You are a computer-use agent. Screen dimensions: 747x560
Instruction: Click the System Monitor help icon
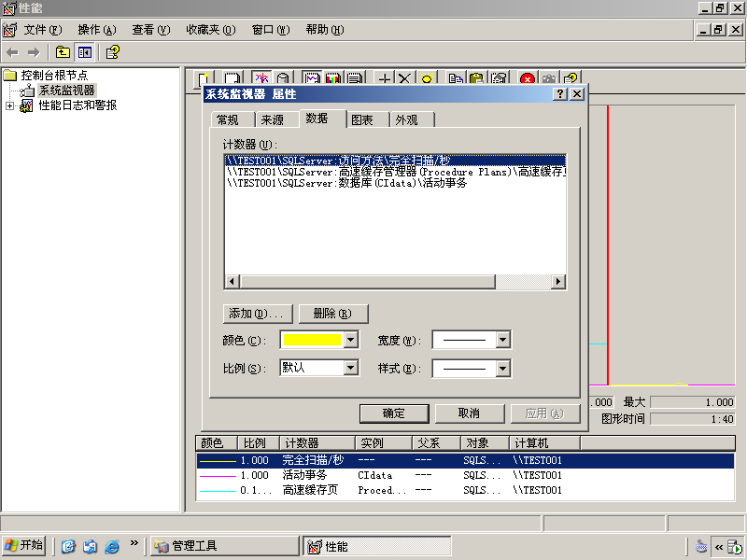pyautogui.click(x=571, y=77)
